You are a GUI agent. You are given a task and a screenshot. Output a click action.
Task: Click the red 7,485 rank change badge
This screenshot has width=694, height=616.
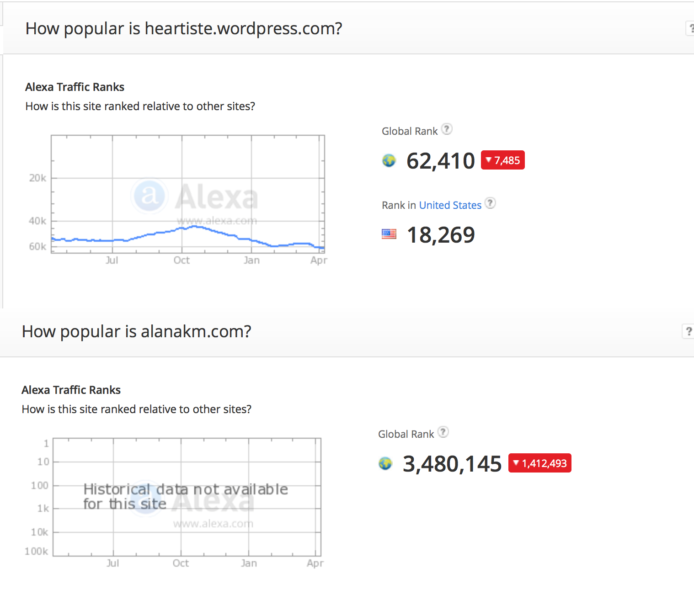click(503, 160)
